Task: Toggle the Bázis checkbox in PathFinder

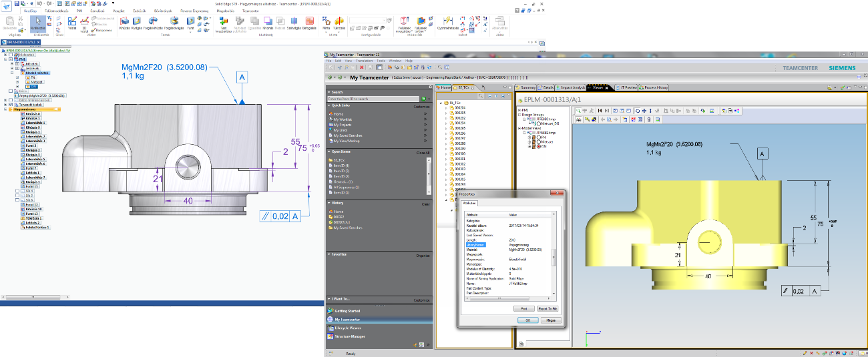Action: coord(10,91)
